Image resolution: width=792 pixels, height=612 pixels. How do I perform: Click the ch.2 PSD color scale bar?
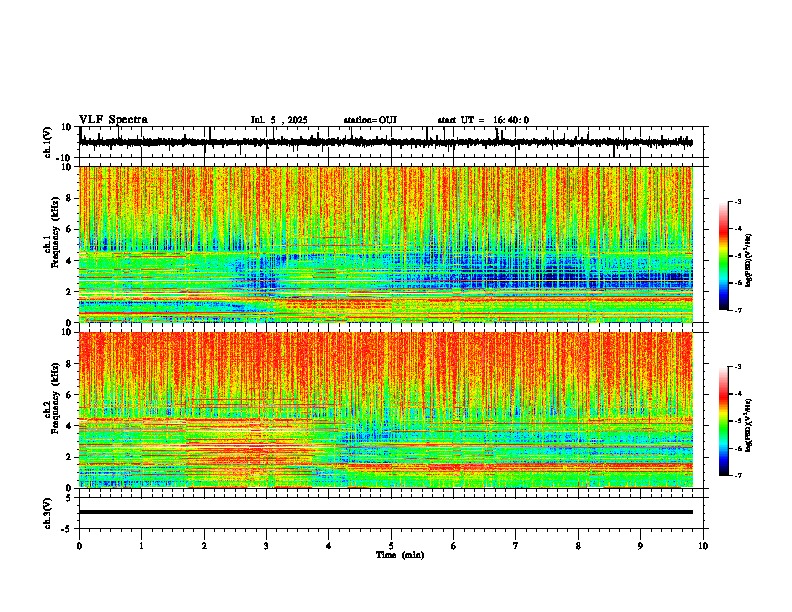click(x=724, y=421)
